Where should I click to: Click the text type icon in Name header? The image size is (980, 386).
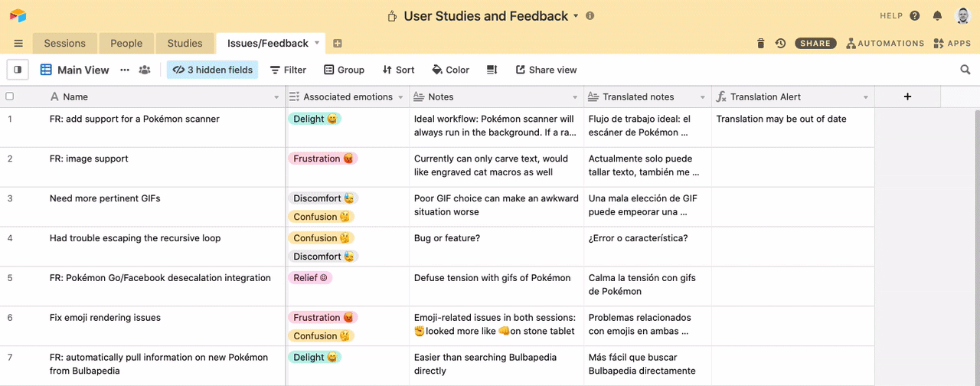click(x=54, y=96)
